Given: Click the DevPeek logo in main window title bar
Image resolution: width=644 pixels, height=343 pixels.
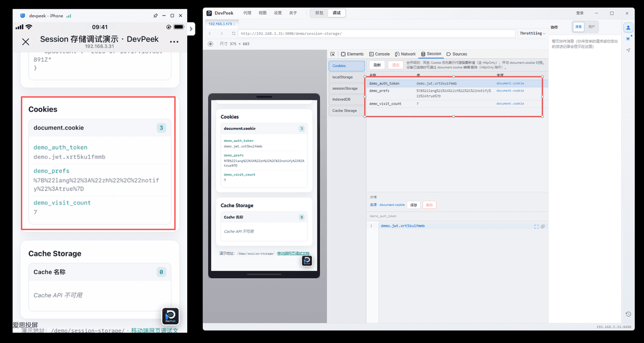Looking at the screenshot, I should [210, 13].
